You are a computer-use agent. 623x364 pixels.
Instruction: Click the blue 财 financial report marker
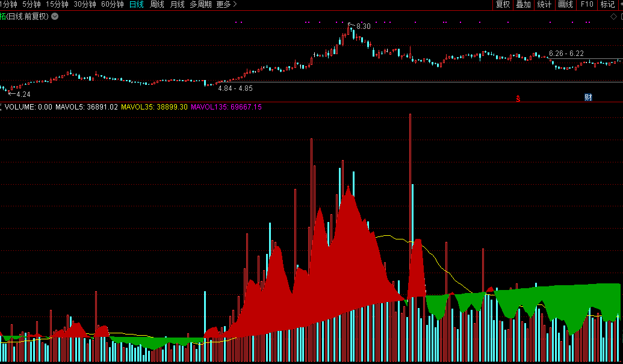(588, 97)
